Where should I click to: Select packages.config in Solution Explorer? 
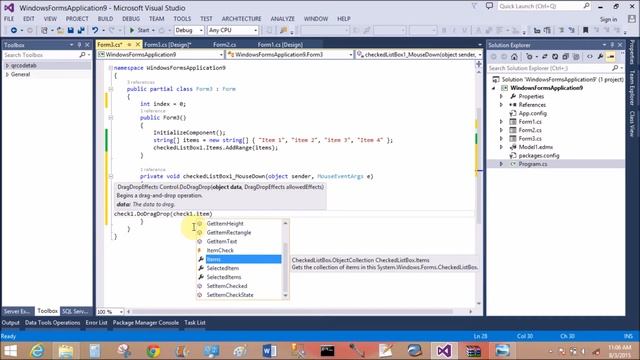point(539,156)
